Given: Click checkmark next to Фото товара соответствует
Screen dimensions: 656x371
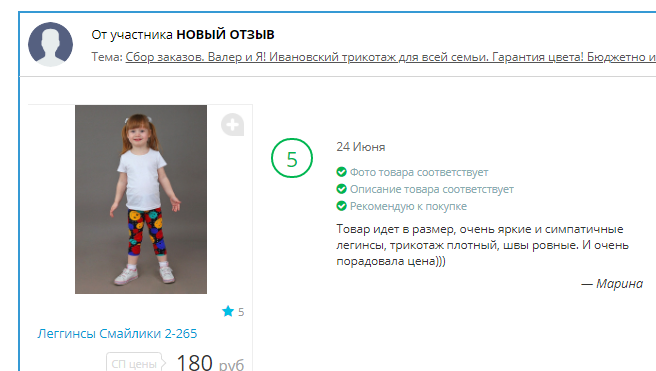Looking at the screenshot, I should (x=341, y=172).
